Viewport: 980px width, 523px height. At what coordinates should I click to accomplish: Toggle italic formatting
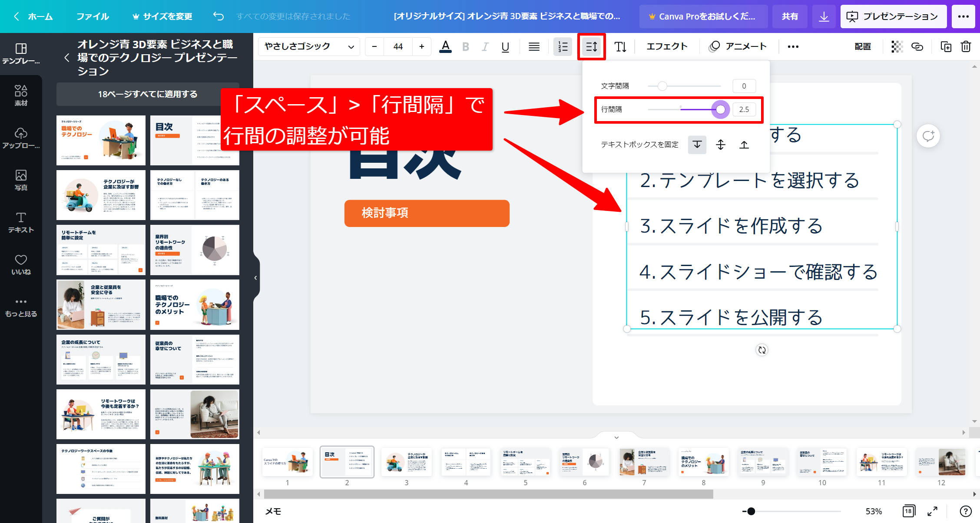tap(485, 46)
